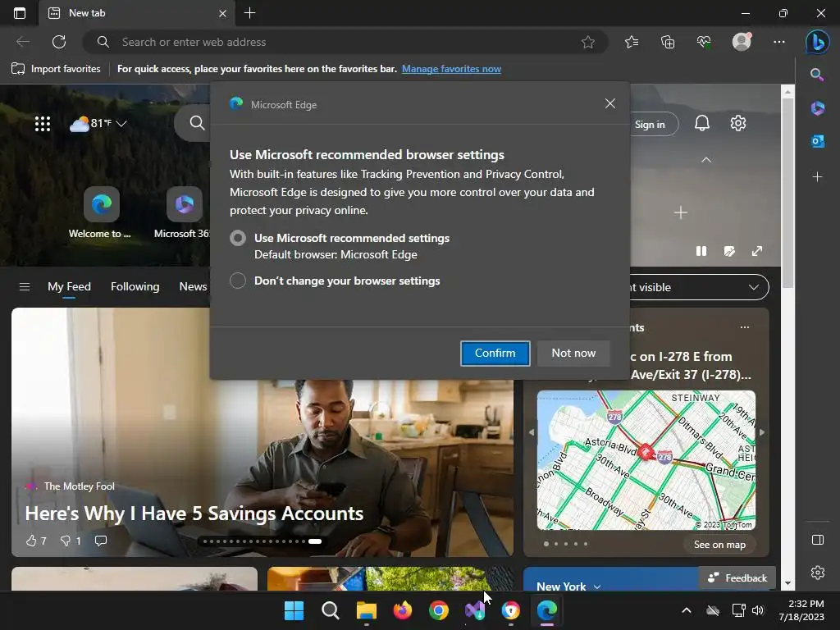This screenshot has width=840, height=630.
Task: Show hidden system tray icons
Action: point(687,610)
